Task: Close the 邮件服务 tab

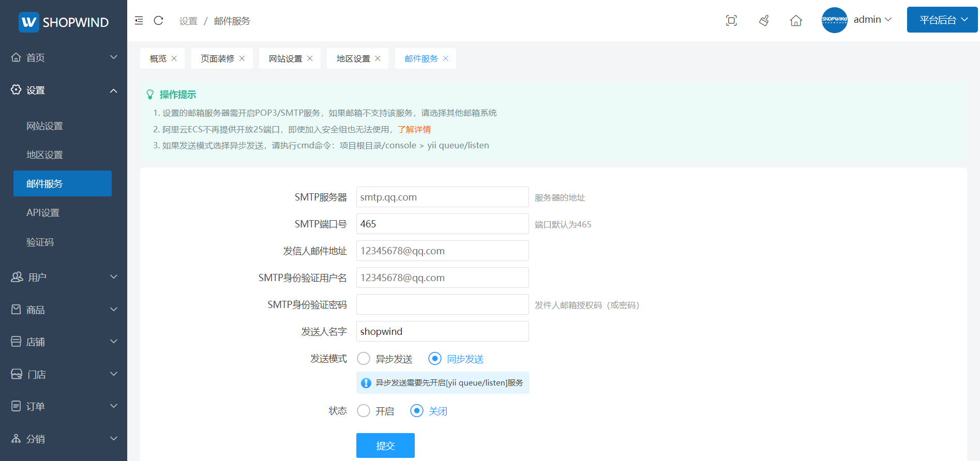Action: (446, 58)
